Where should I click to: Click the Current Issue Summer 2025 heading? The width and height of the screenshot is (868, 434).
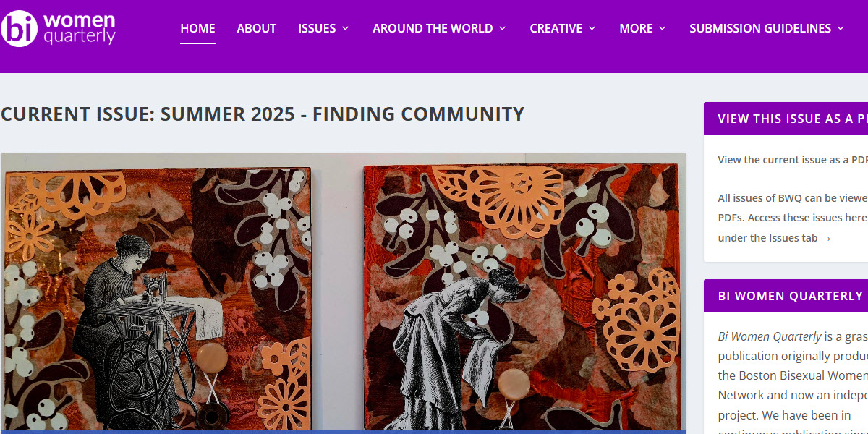click(263, 114)
